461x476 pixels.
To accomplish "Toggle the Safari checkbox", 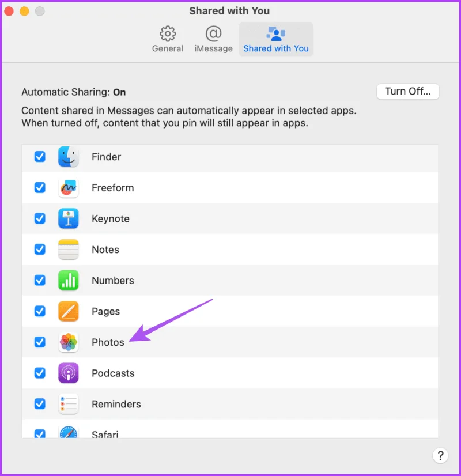I will click(40, 433).
